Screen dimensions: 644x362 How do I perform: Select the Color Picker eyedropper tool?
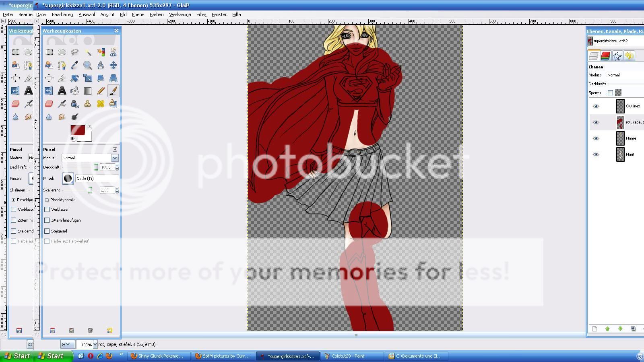[74, 65]
